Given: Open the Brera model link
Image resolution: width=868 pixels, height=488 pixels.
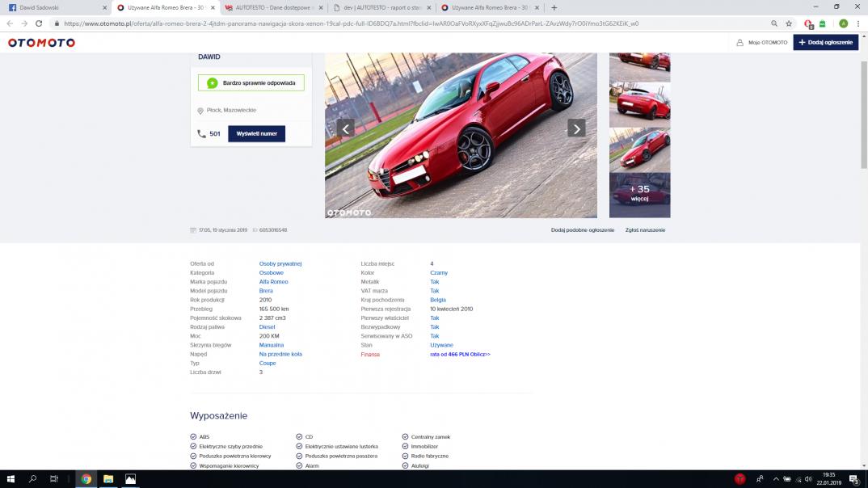Looking at the screenshot, I should [266, 291].
